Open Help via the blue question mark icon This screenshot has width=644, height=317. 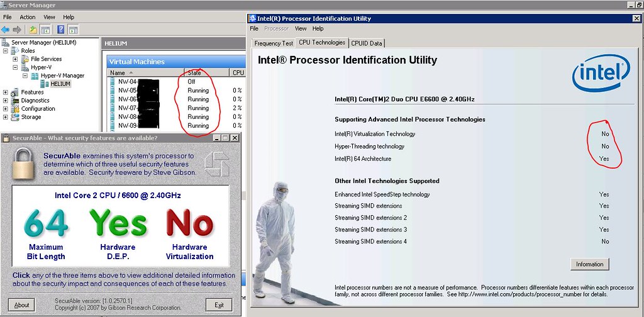tap(61, 30)
